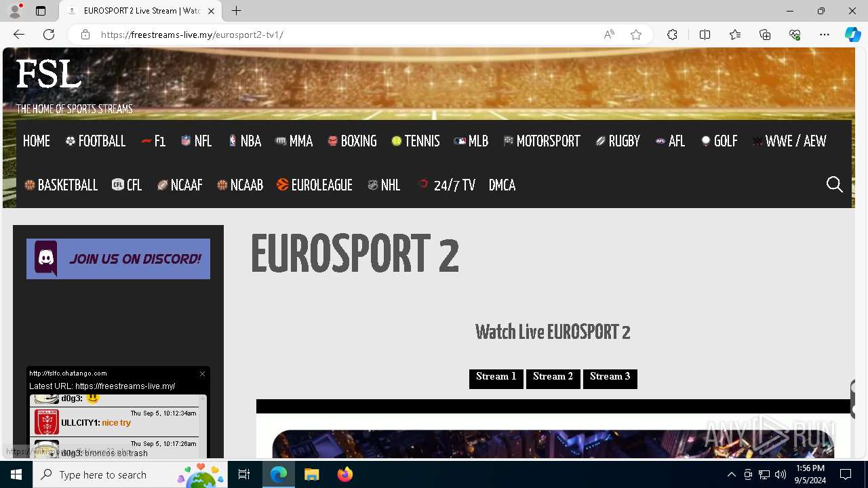The height and width of the screenshot is (488, 868).
Task: Launch Firefox from taskbar
Action: (x=345, y=474)
